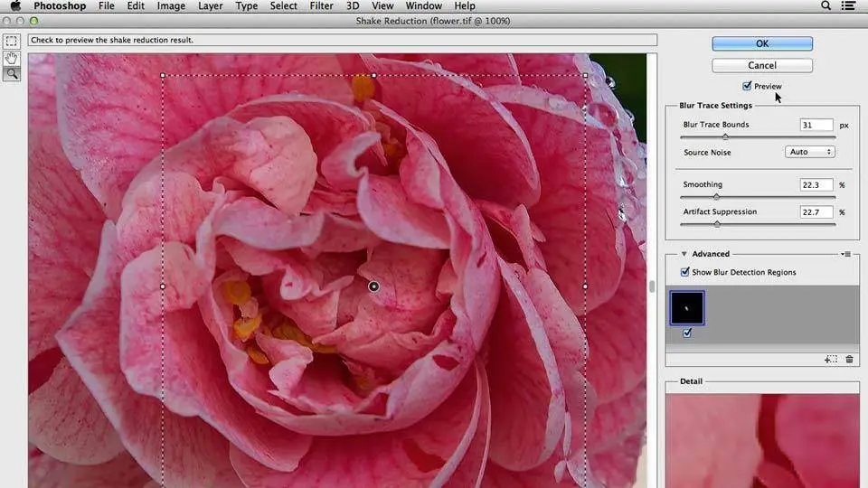The image size is (868, 488).
Task: Click the add suggested blur trace icon
Action: click(x=830, y=360)
